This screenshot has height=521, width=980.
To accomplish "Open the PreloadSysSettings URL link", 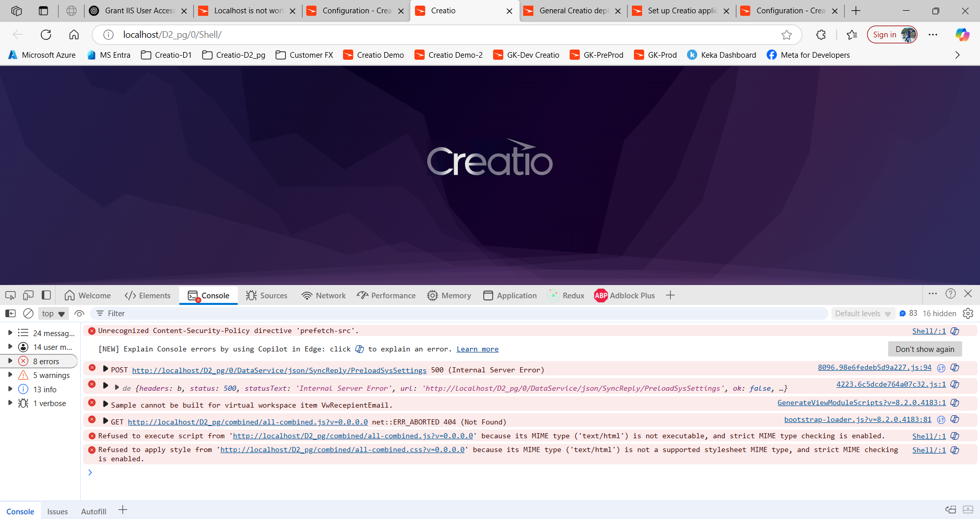I will click(279, 370).
